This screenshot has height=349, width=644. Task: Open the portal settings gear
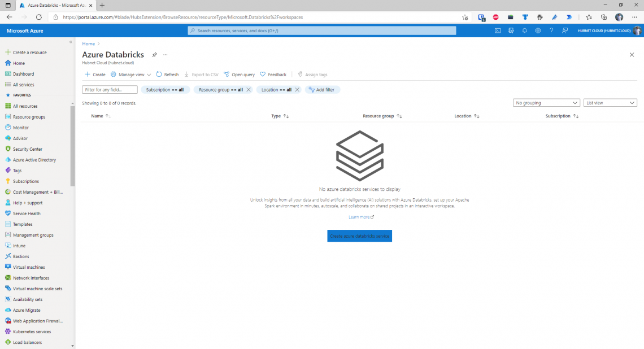point(538,30)
